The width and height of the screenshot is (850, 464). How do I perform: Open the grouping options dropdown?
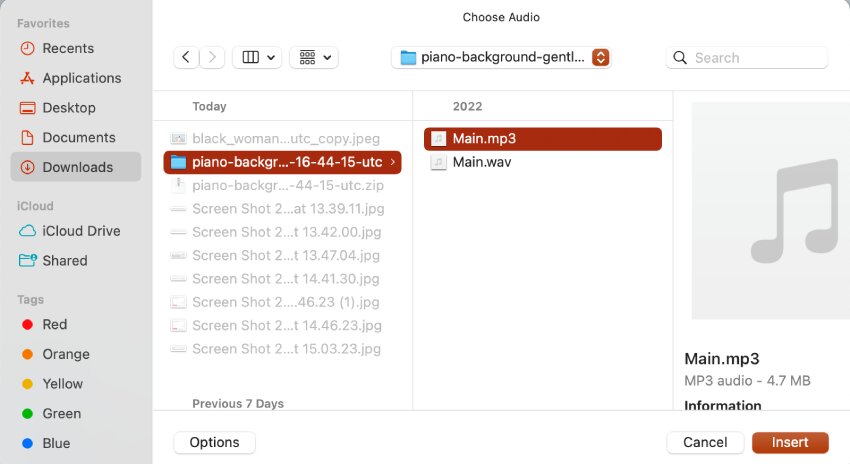[314, 58]
